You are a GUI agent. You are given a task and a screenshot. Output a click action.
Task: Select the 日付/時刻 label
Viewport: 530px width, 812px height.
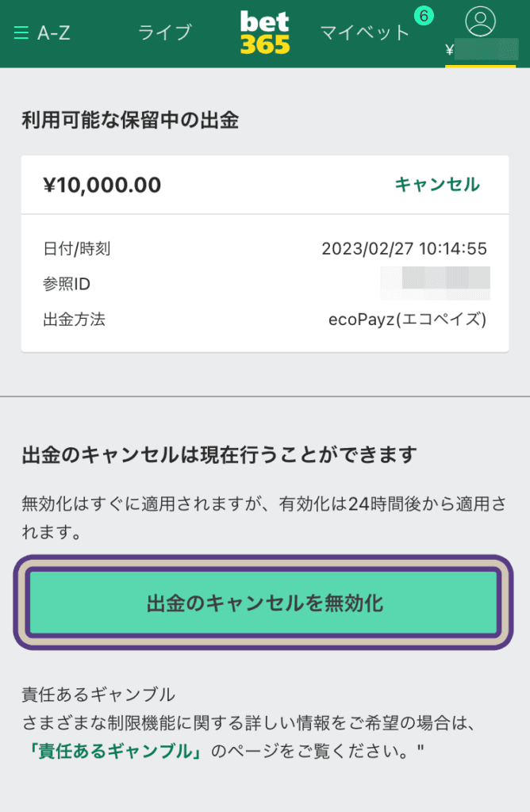(77, 248)
